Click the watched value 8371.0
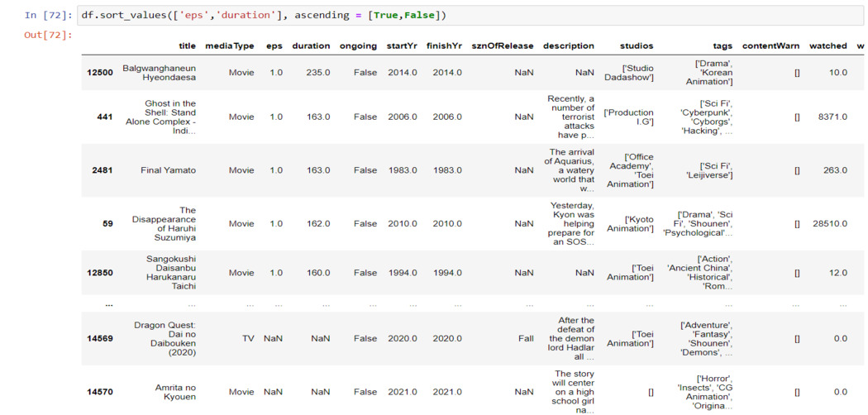The width and height of the screenshot is (868, 415). coord(832,117)
